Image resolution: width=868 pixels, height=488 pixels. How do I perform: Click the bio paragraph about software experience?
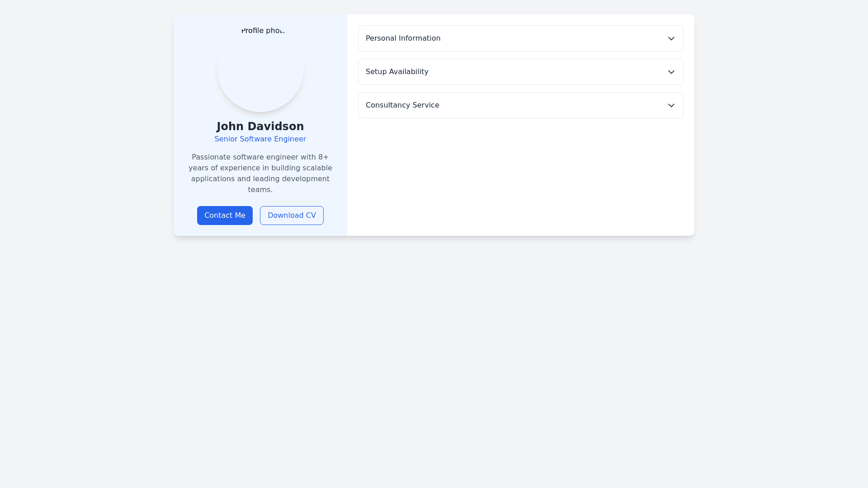[x=260, y=174]
